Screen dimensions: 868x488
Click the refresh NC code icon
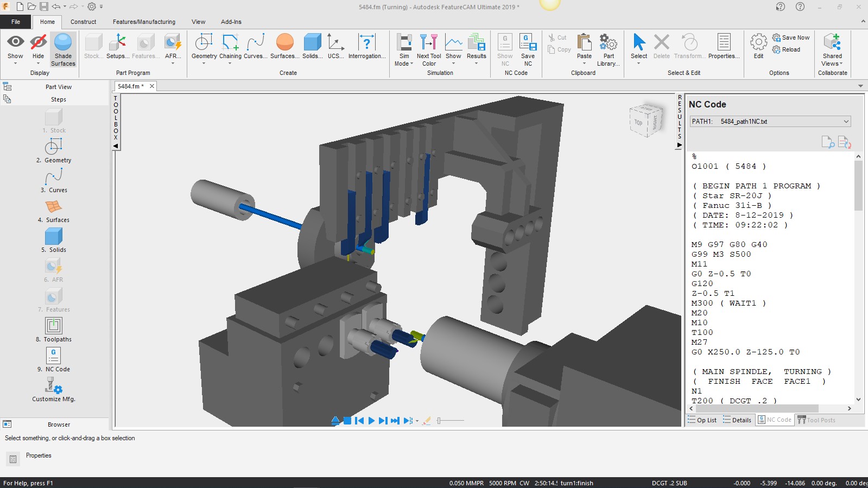coord(845,142)
